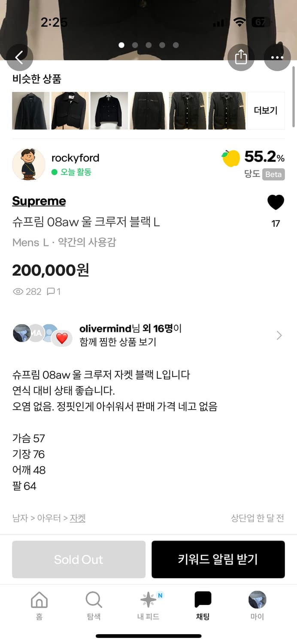Tap the 키워드 알림 받기 button

click(218, 559)
